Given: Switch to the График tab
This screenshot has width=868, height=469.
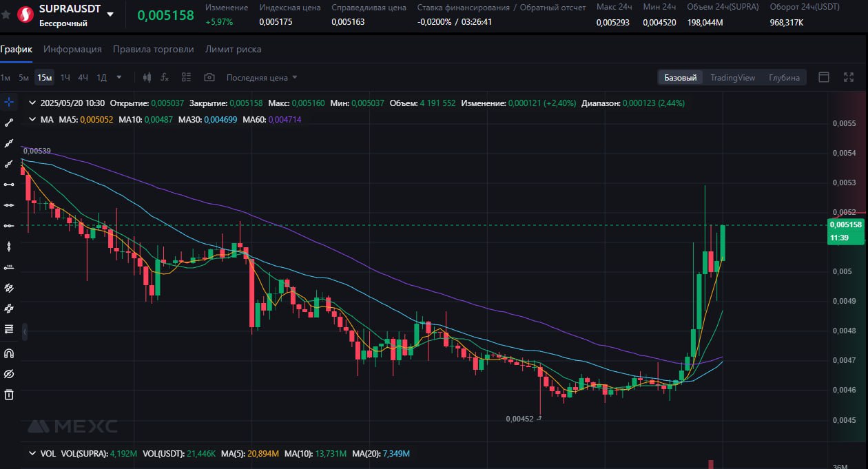Looking at the screenshot, I should pos(17,49).
